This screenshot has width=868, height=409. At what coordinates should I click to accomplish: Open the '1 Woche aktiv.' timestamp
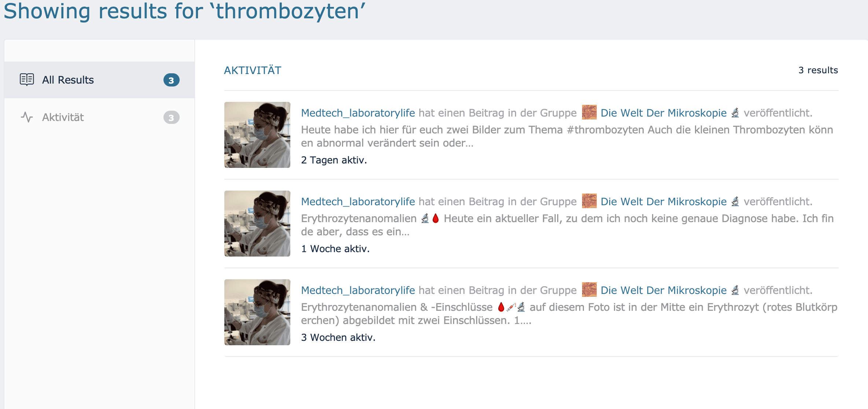click(335, 249)
